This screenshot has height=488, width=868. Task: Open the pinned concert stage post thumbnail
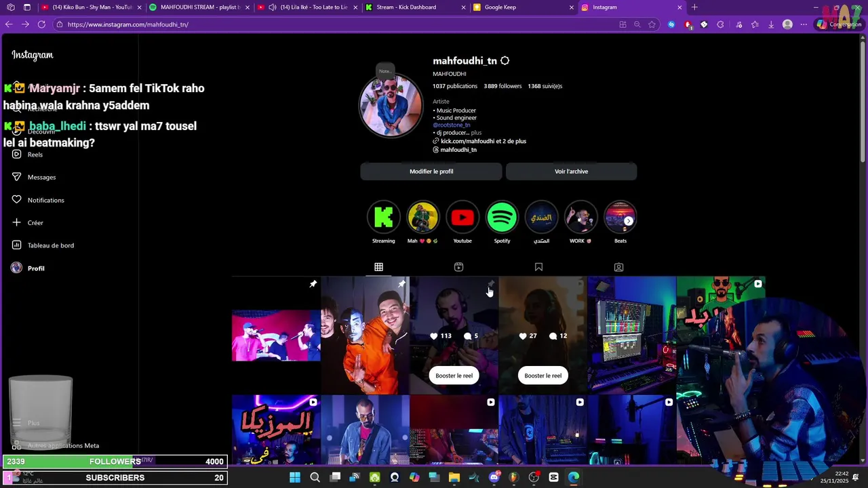pos(276,335)
